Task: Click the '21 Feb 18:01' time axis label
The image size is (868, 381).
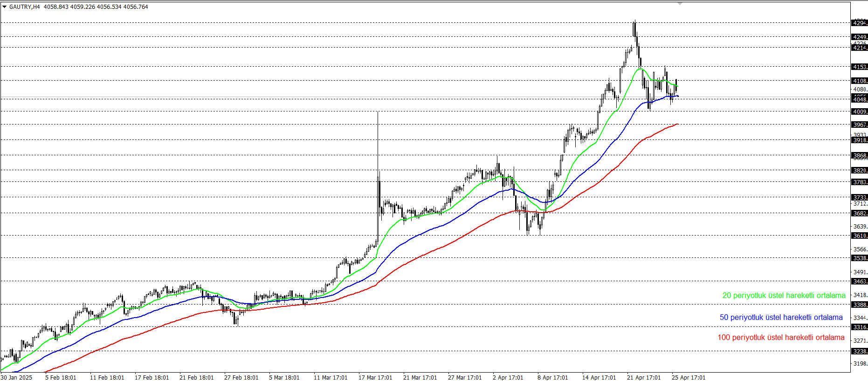Action: 197,378
